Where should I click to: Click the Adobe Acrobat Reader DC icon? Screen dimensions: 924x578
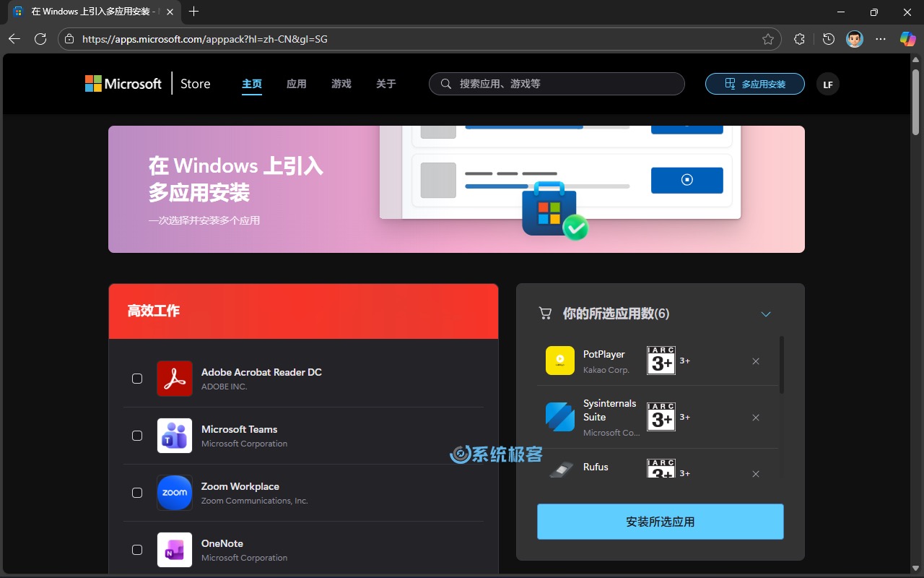click(x=174, y=378)
